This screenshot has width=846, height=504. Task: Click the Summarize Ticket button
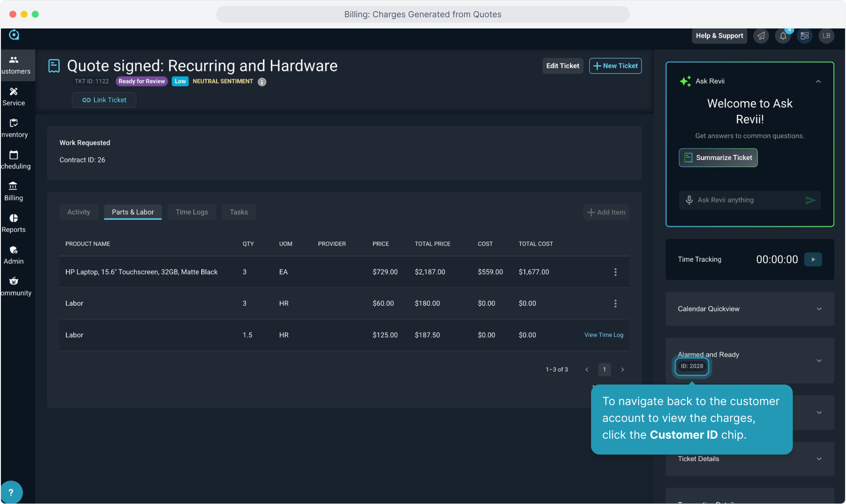[718, 158]
